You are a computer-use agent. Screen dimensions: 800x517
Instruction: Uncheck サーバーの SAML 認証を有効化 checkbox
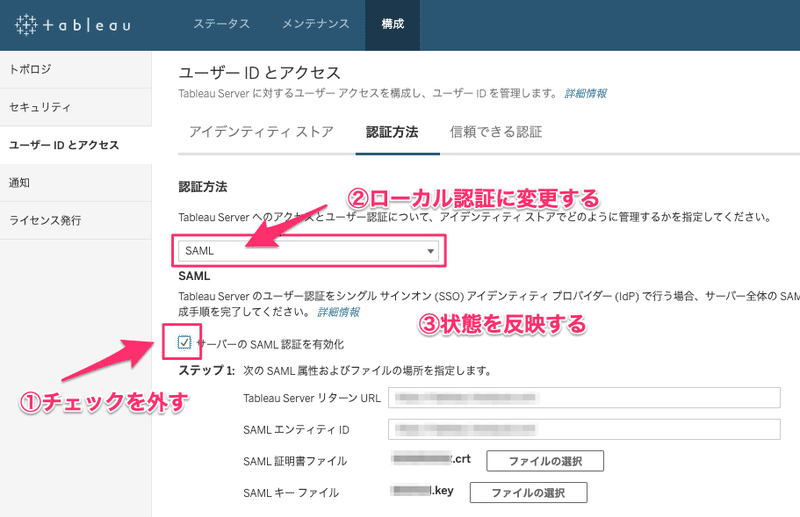(184, 342)
